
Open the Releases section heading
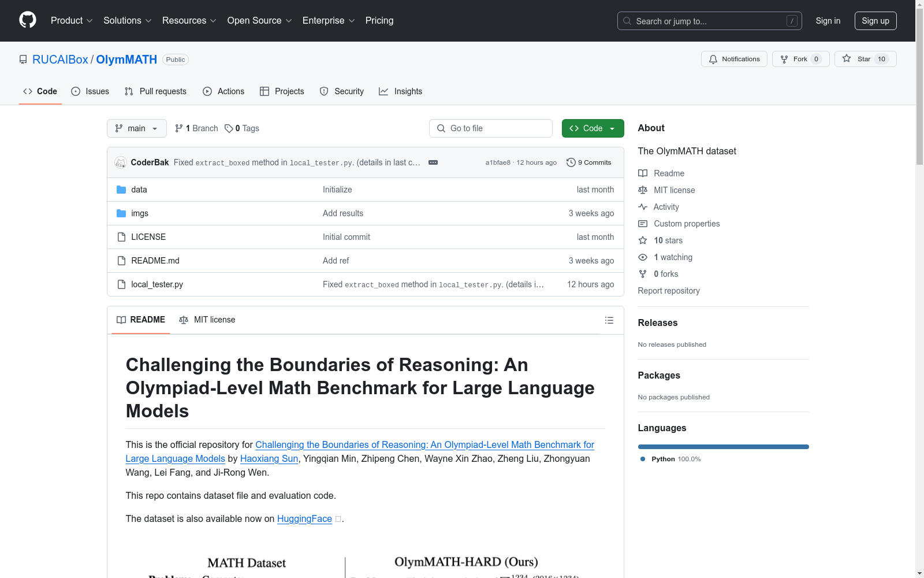(658, 323)
